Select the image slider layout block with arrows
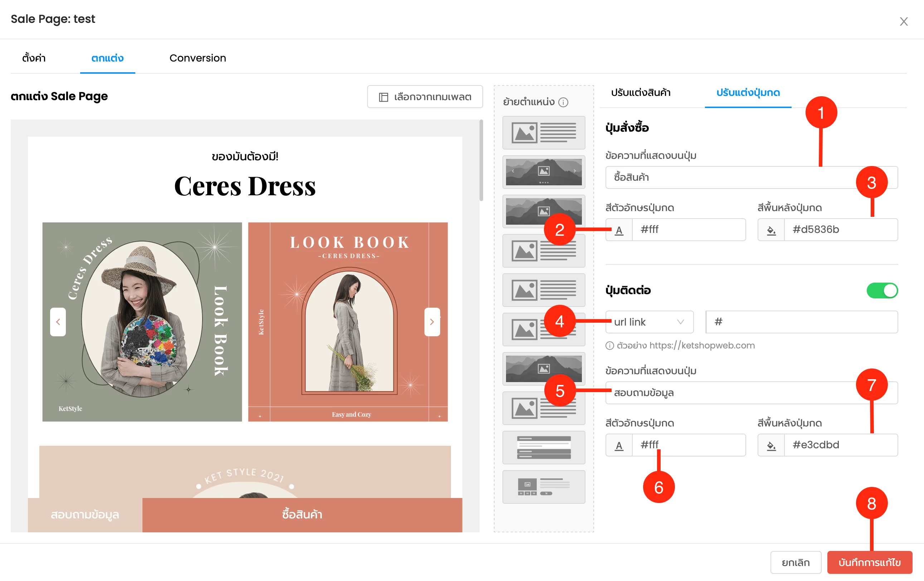Viewport: 924px width, 581px height. (x=544, y=172)
